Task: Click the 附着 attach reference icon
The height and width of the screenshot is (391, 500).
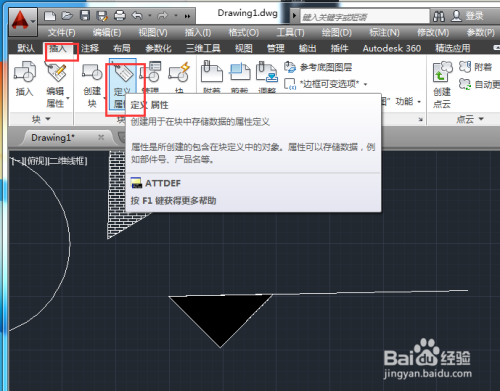Action: click(212, 71)
